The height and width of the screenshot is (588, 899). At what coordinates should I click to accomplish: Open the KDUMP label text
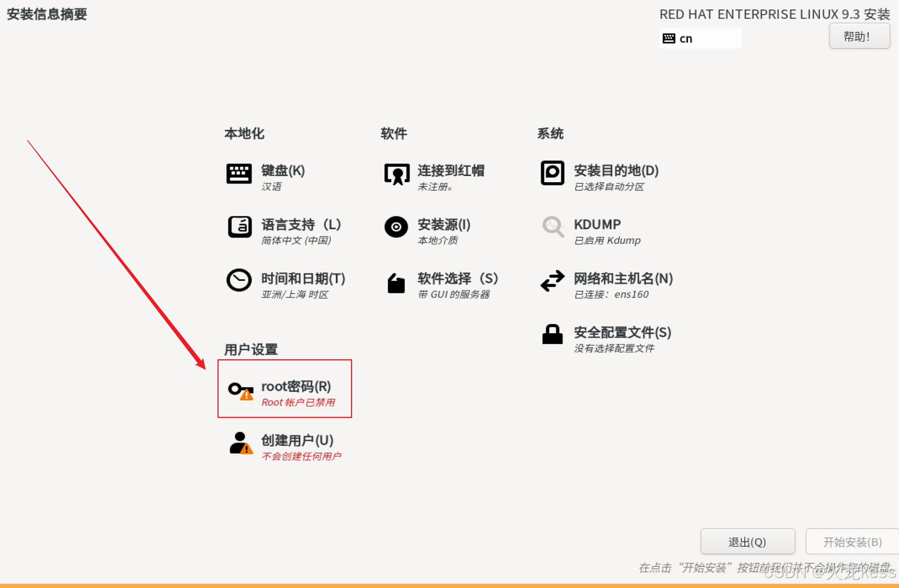(597, 224)
